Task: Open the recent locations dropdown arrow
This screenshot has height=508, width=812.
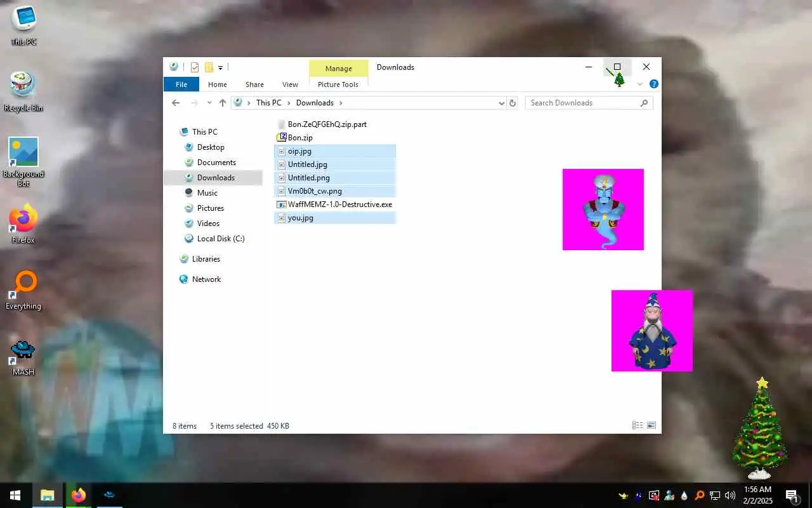Action: [209, 103]
